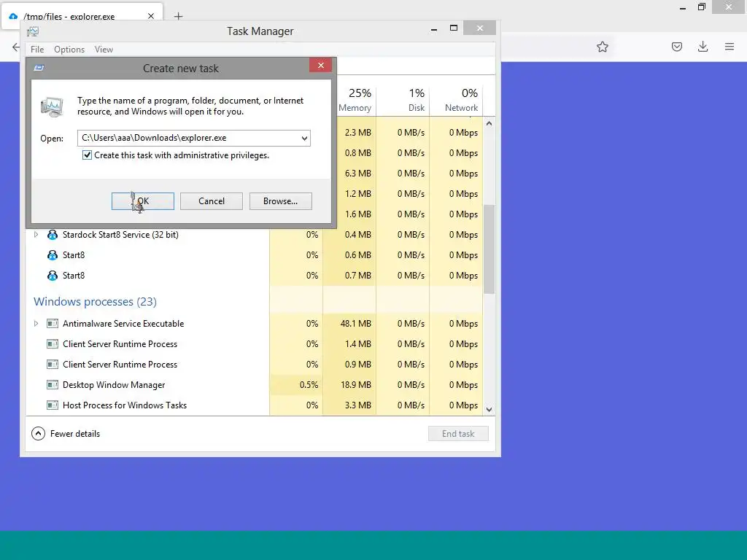Screen dimensions: 747x560
Task: Select the Desktop Window Manager row name
Action: 114,385
